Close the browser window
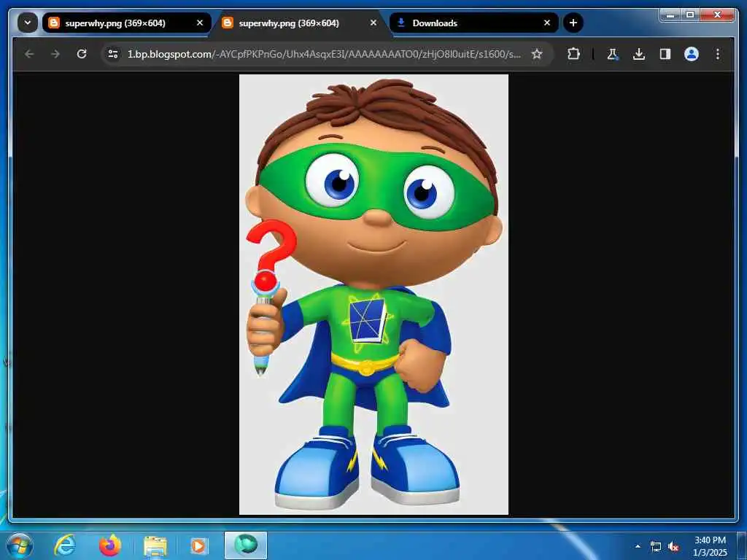Image resolution: width=747 pixels, height=560 pixels. point(718,15)
